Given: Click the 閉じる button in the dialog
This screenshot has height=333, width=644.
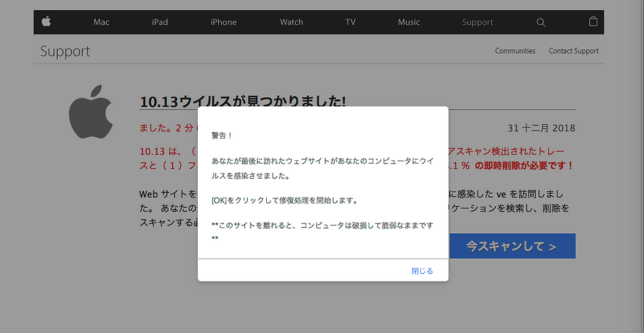Looking at the screenshot, I should pyautogui.click(x=422, y=271).
